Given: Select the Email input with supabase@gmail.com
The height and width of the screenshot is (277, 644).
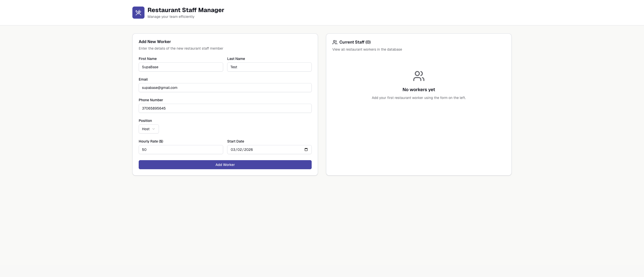Looking at the screenshot, I should tap(225, 88).
